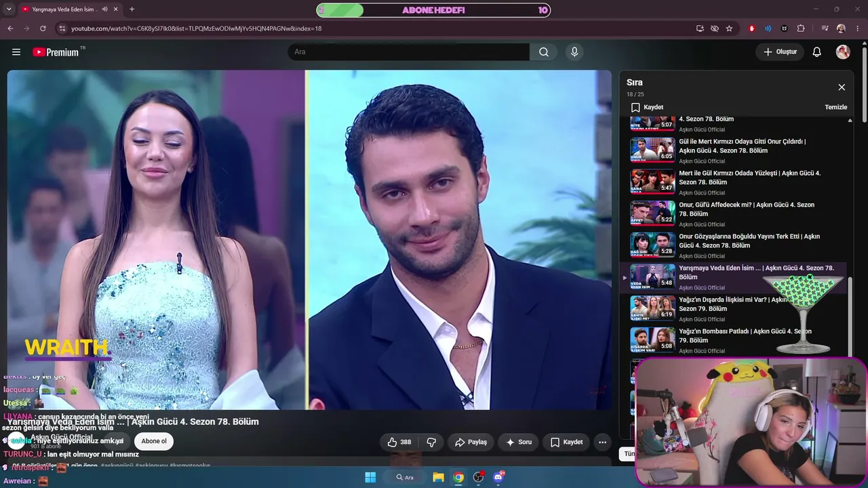
Task: Subscribe with the Abone ol button
Action: (154, 441)
